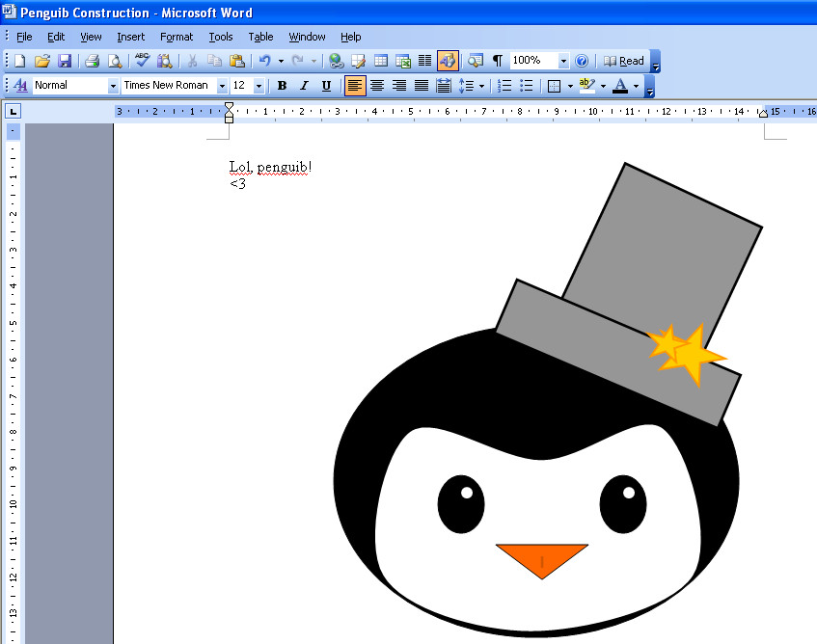Open the Times New Roman font dropdown

click(222, 85)
